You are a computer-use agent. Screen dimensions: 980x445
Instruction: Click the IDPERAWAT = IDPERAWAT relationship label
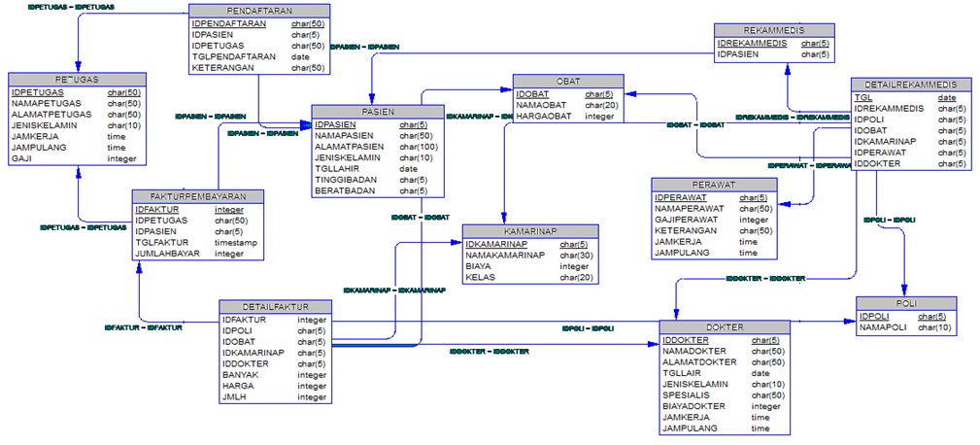810,165
